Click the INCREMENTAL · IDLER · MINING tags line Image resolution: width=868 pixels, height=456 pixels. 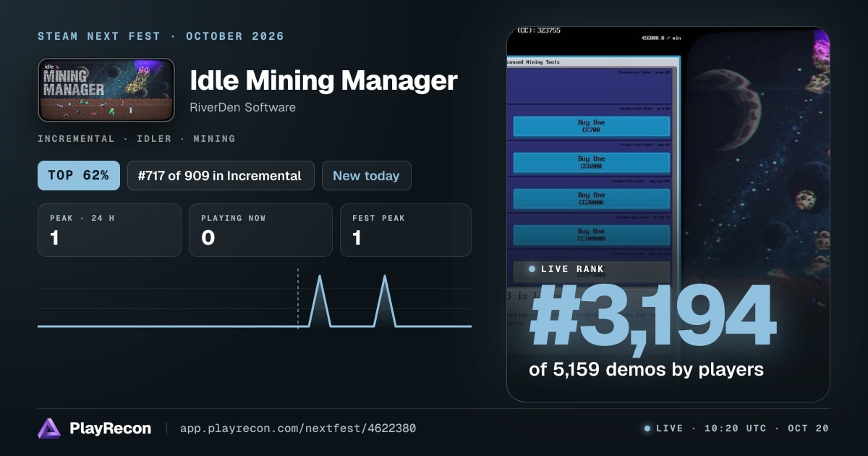pos(136,138)
